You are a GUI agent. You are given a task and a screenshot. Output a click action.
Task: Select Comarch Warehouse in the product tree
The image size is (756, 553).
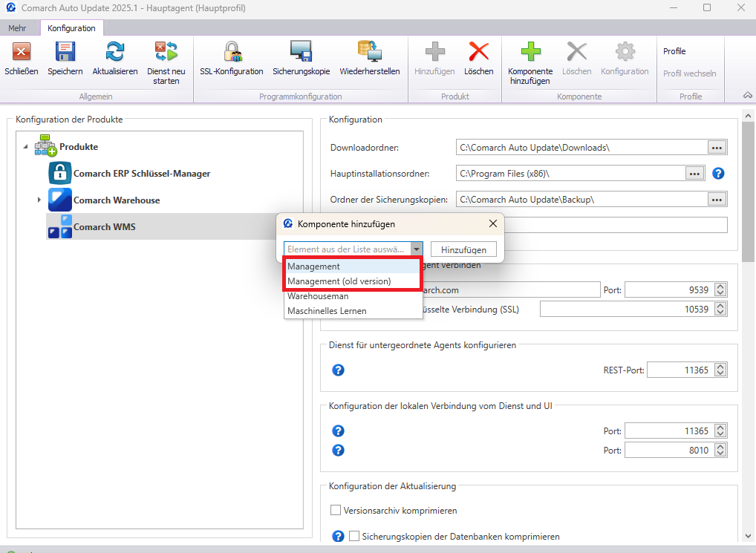coord(117,200)
